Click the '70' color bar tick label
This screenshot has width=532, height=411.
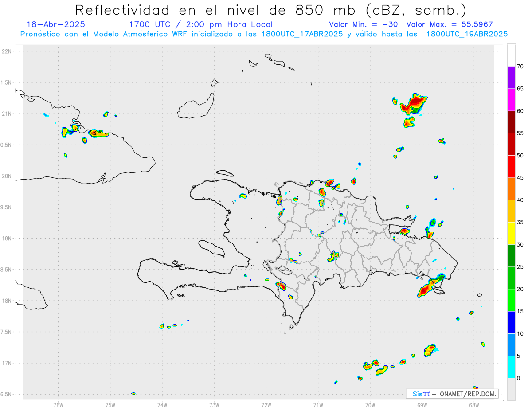(520, 67)
